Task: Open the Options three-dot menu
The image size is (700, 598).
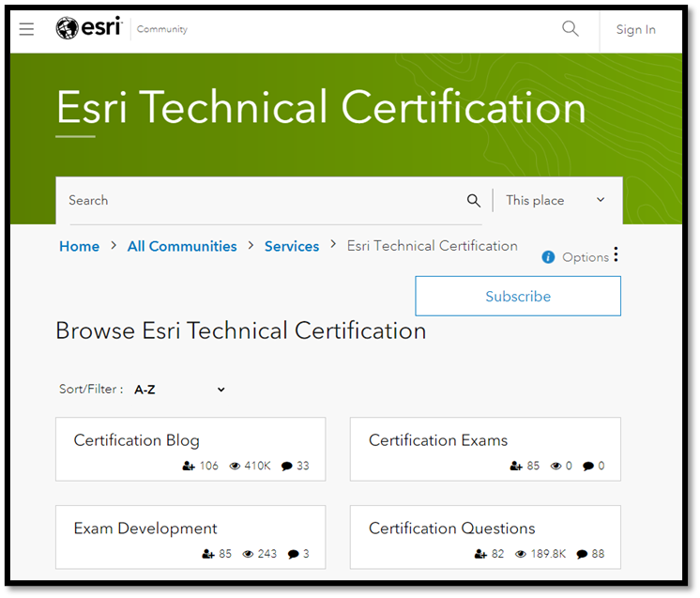Action: [x=616, y=254]
